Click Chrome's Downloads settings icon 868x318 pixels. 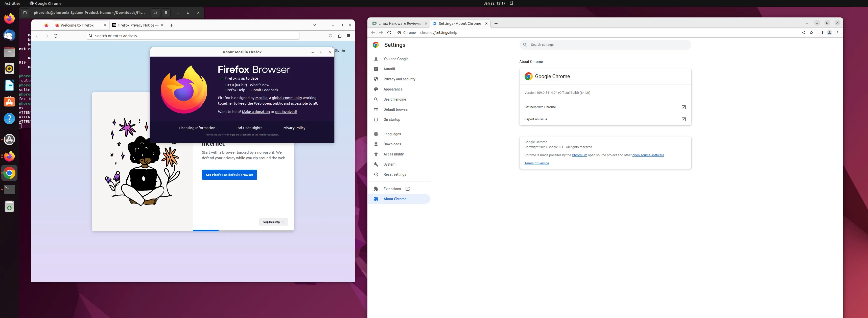pyautogui.click(x=376, y=144)
